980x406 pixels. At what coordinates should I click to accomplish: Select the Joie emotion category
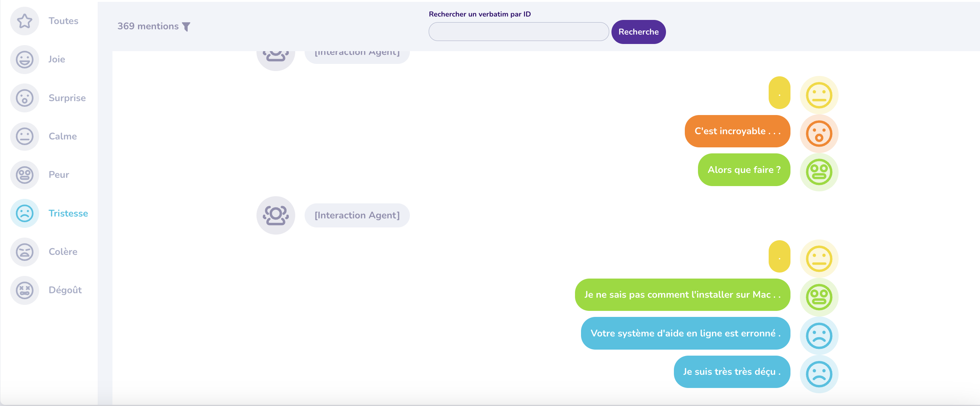57,59
